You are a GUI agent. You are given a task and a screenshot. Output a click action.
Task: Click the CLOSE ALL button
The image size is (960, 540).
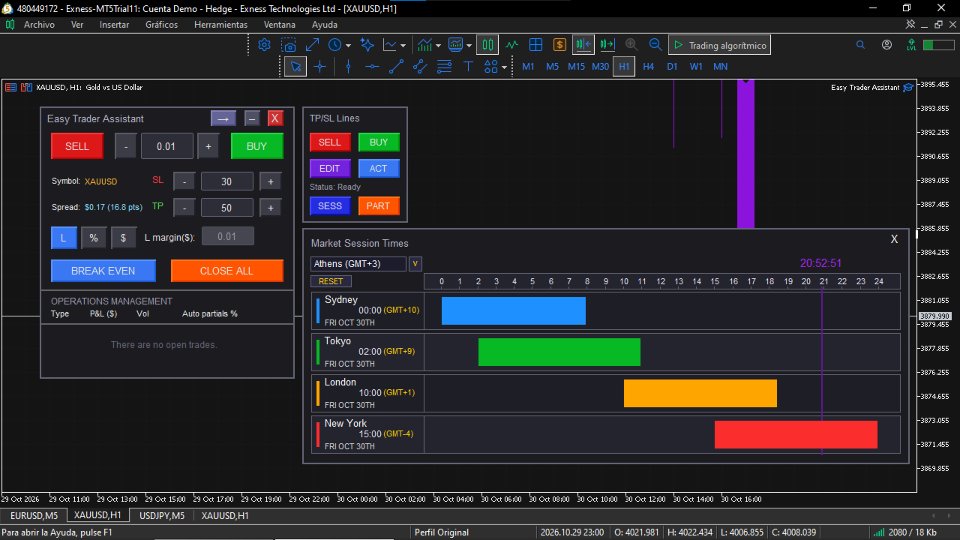[227, 271]
